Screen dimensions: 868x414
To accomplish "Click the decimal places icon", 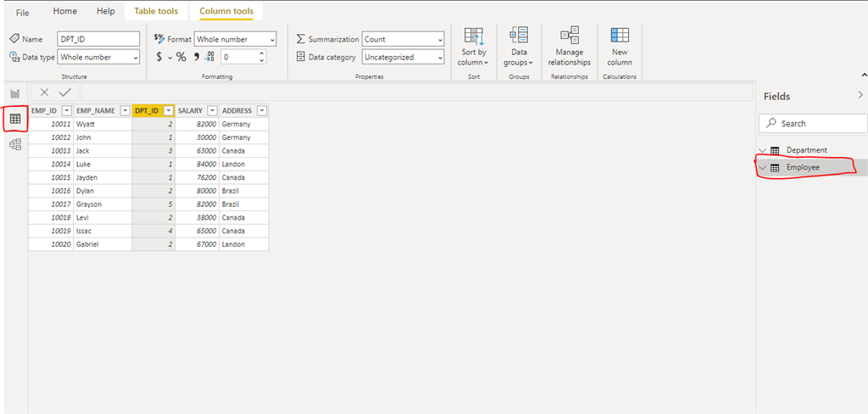I will point(209,57).
